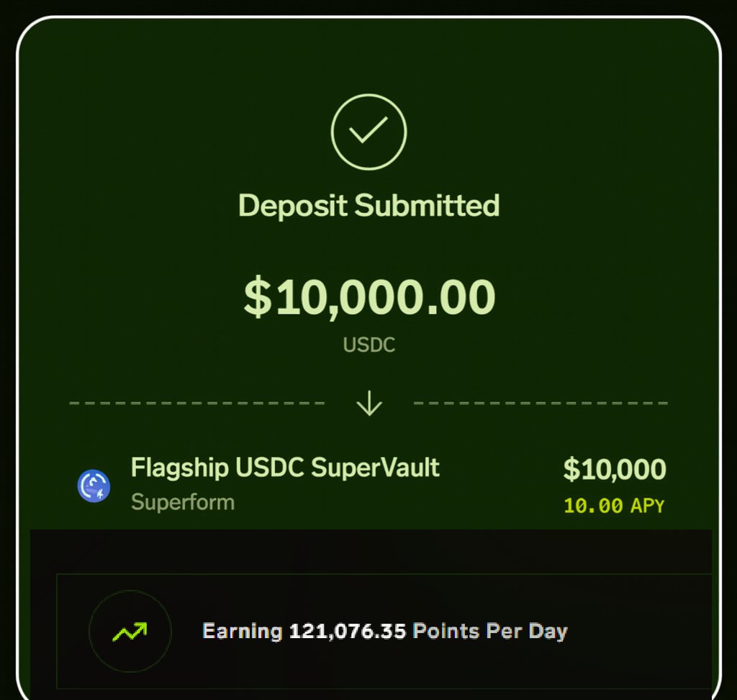Select the Deposit Submitted heading

click(368, 206)
